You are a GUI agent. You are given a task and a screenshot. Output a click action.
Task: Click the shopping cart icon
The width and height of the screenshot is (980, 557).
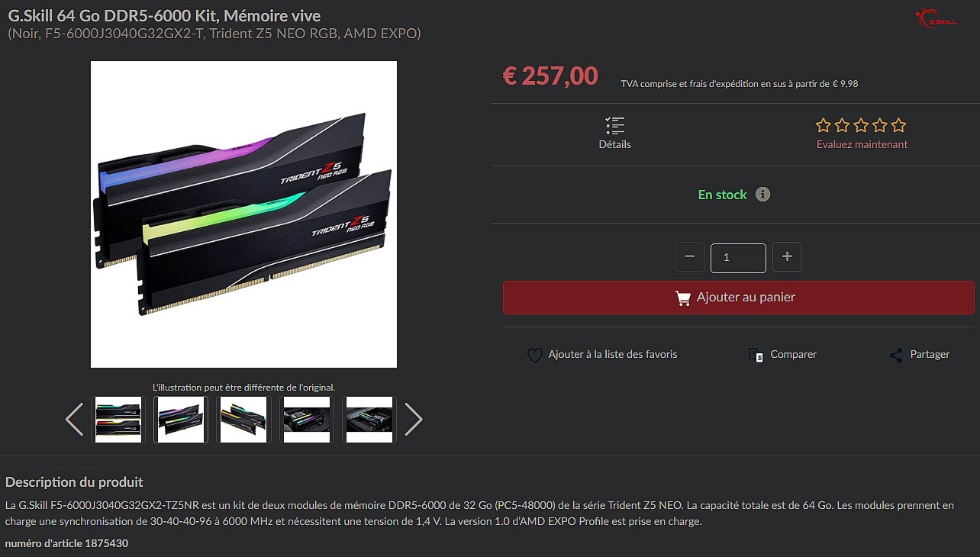tap(683, 298)
